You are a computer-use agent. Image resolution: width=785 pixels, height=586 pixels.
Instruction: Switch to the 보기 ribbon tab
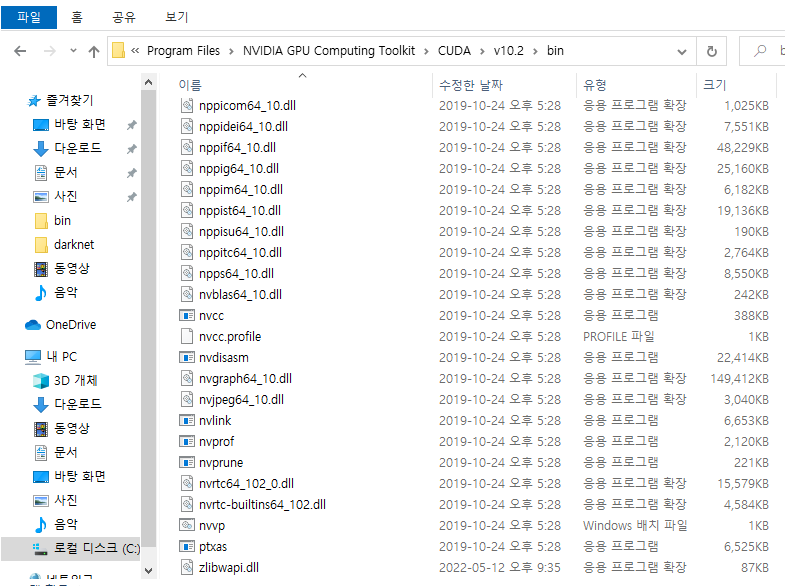[176, 18]
